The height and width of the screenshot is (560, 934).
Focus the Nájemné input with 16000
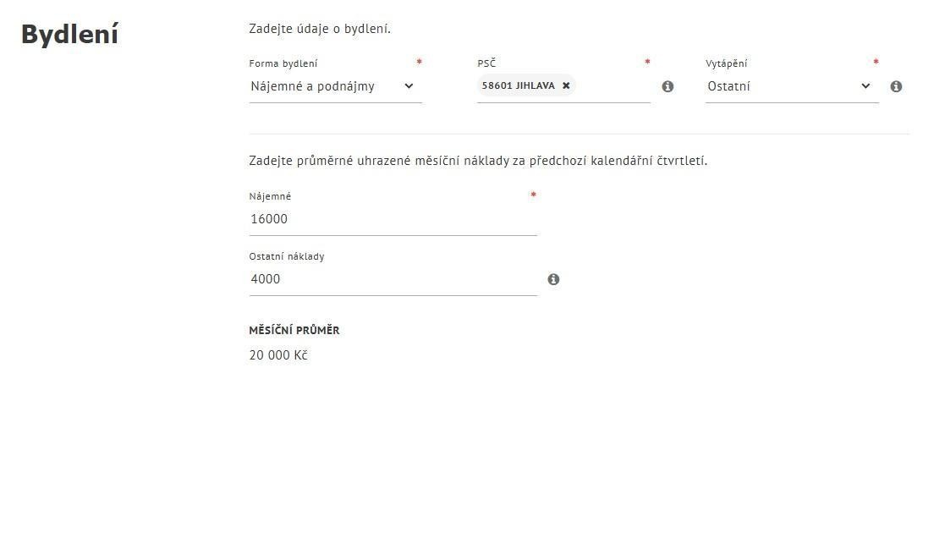click(x=393, y=219)
